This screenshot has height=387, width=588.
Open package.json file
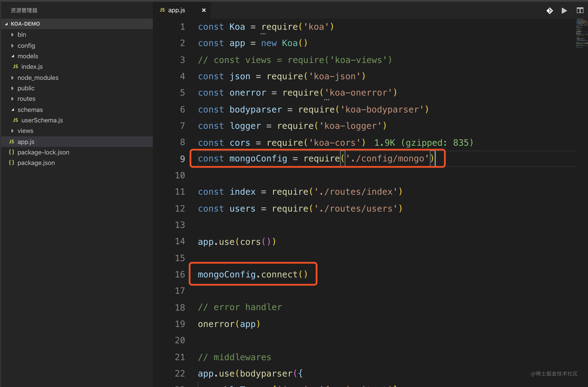point(36,163)
